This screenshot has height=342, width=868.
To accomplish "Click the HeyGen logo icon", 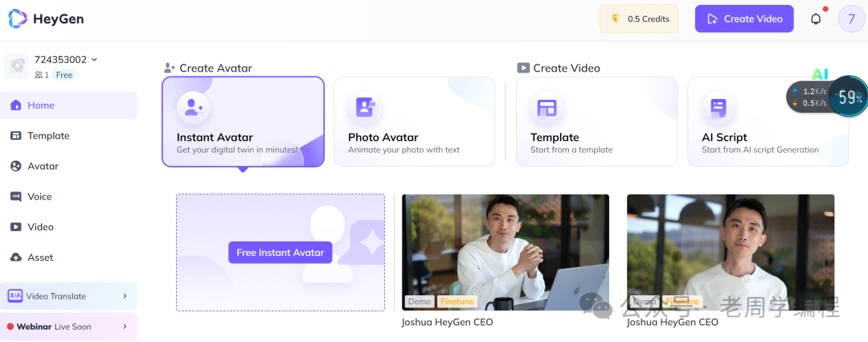I will tap(17, 19).
